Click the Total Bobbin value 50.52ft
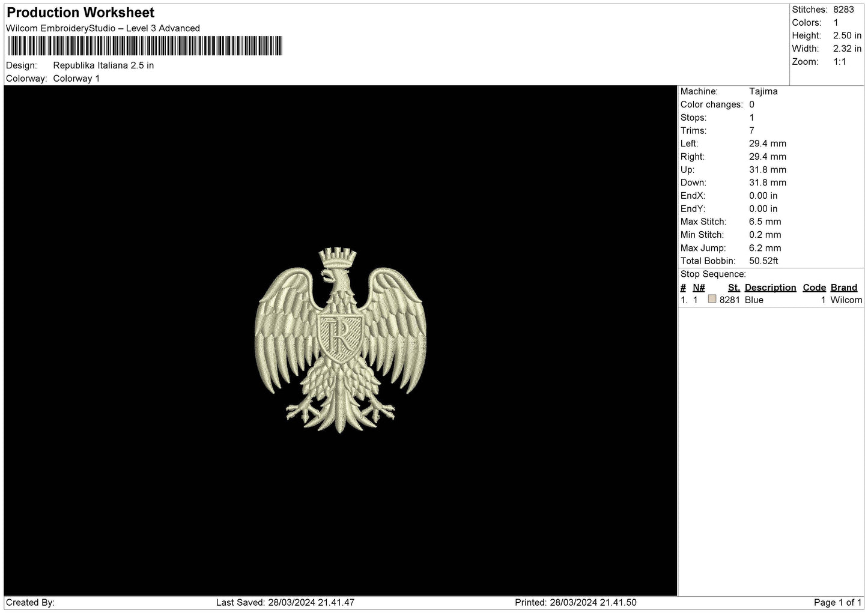Image resolution: width=868 pixels, height=613 pixels. point(763,261)
